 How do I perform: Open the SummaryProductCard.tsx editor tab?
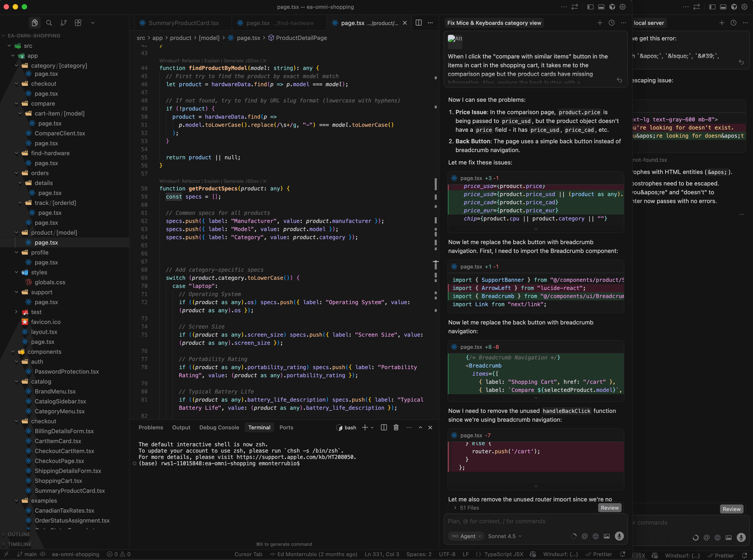click(184, 23)
